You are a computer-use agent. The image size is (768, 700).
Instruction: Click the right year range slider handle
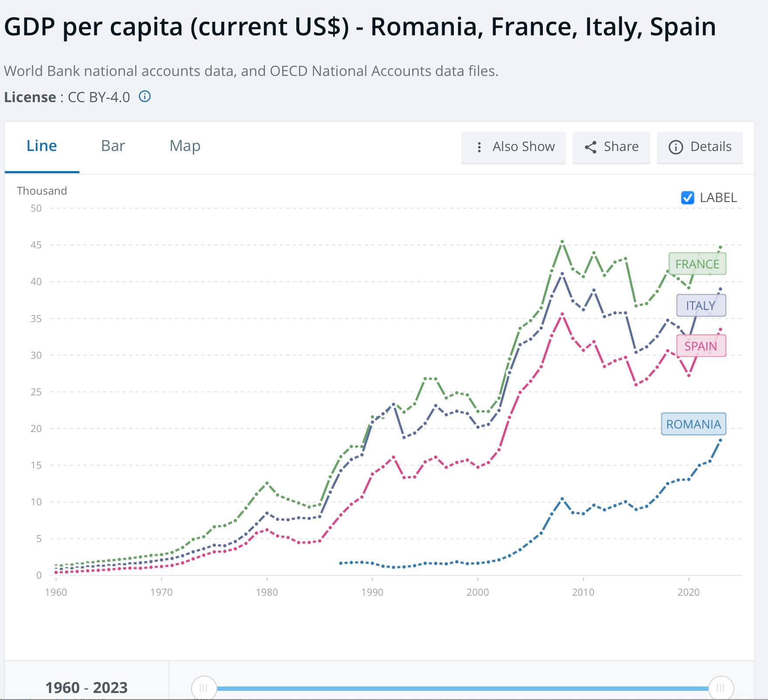[721, 688]
